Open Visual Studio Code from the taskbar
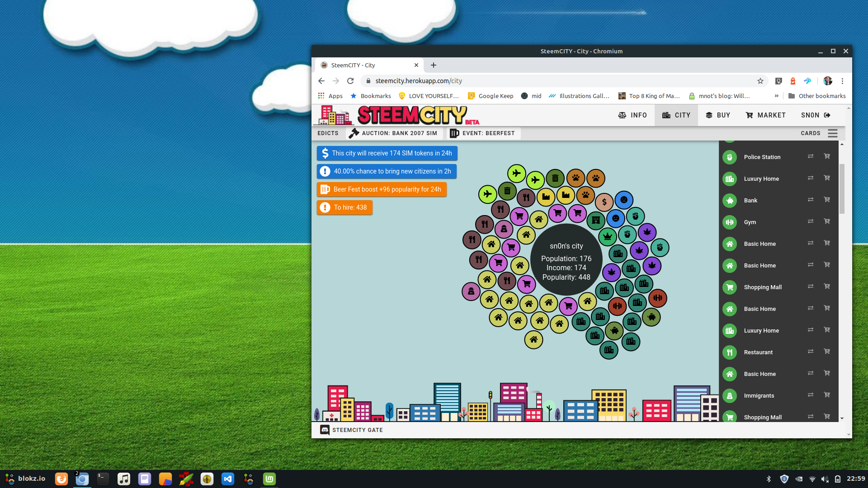868x488 pixels. pyautogui.click(x=228, y=479)
